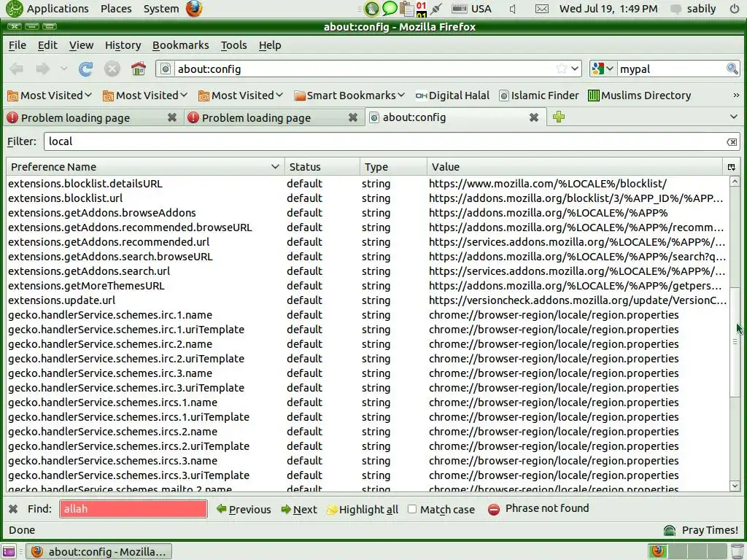Click the preferences list scrollbar thumb
747x560 pixels.
pos(735,341)
